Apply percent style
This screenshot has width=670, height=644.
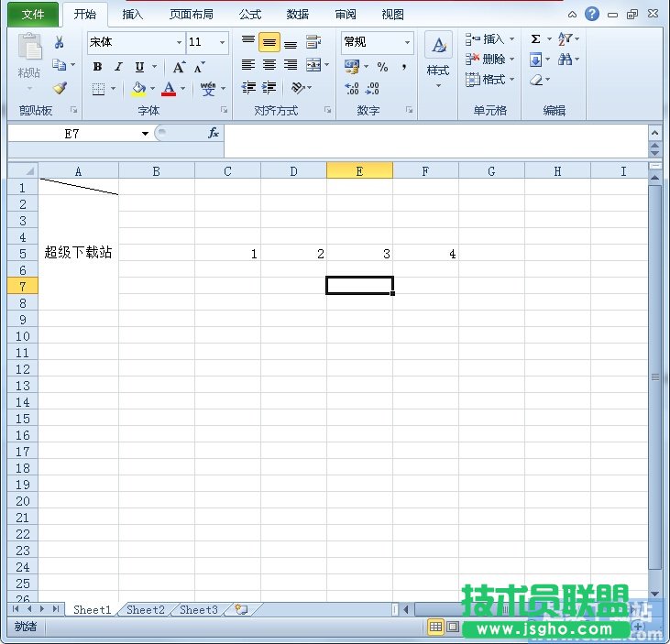(x=382, y=67)
